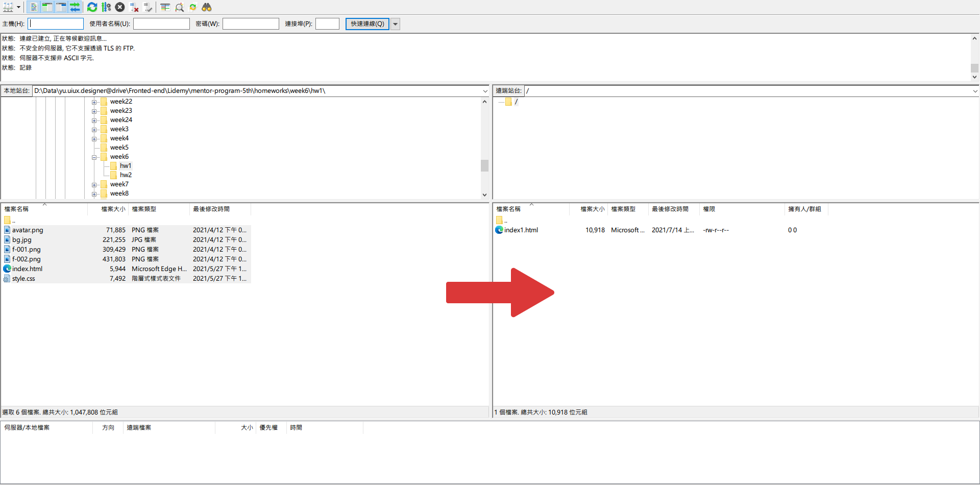Toggle the local directory tree display
Viewport: 980px width, 485px height.
pos(47,7)
